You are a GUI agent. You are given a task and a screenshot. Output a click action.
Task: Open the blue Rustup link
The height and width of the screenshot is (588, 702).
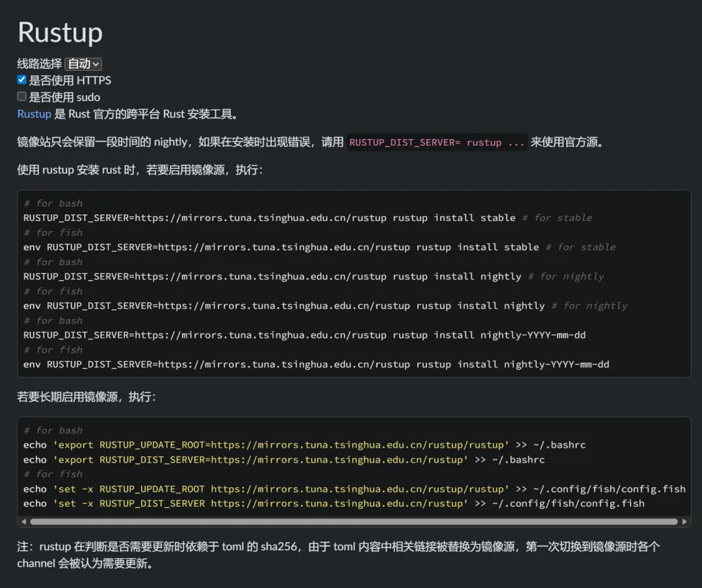point(34,114)
